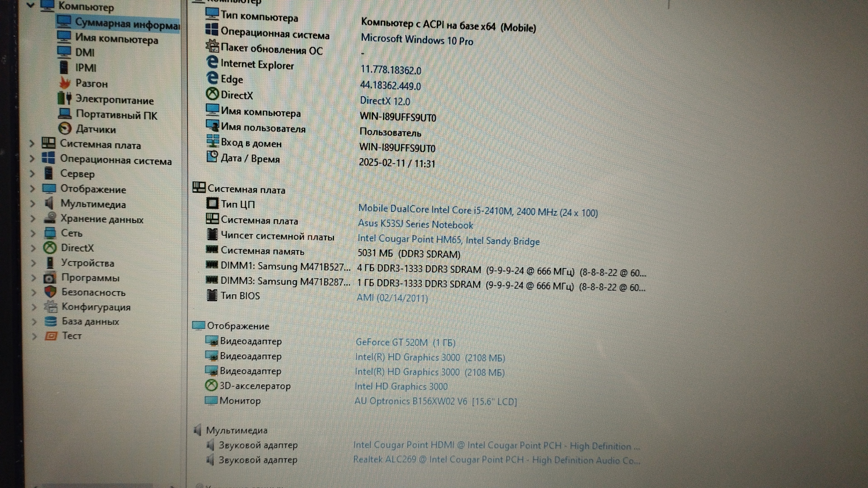
Task: Select the Имя пользователя row
Action: [x=313, y=130]
